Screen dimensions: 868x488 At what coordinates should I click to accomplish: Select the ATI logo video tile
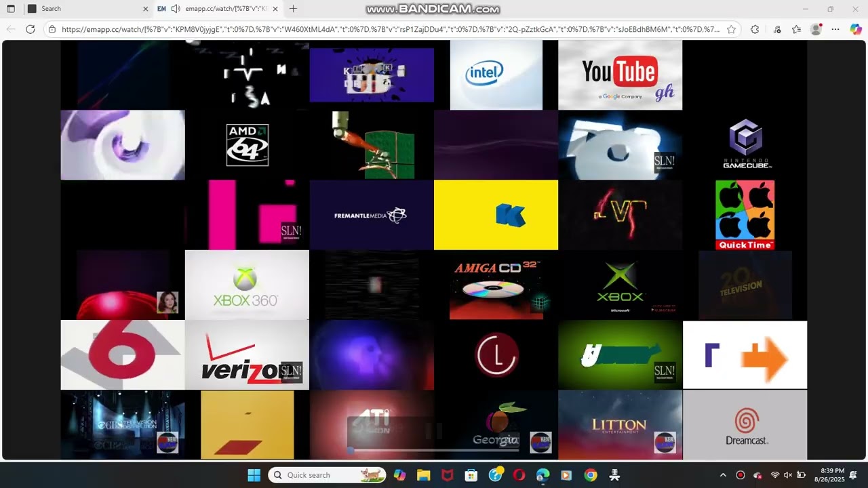tap(372, 425)
